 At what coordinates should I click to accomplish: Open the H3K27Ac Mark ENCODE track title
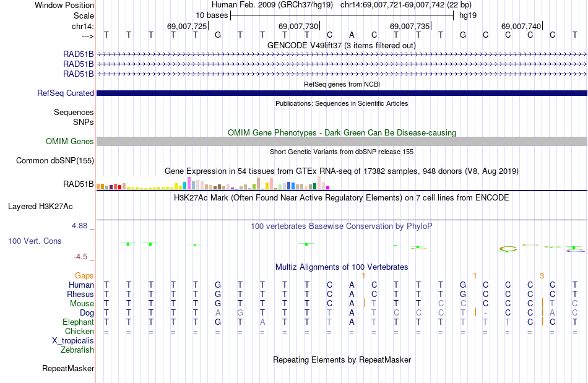click(x=342, y=197)
